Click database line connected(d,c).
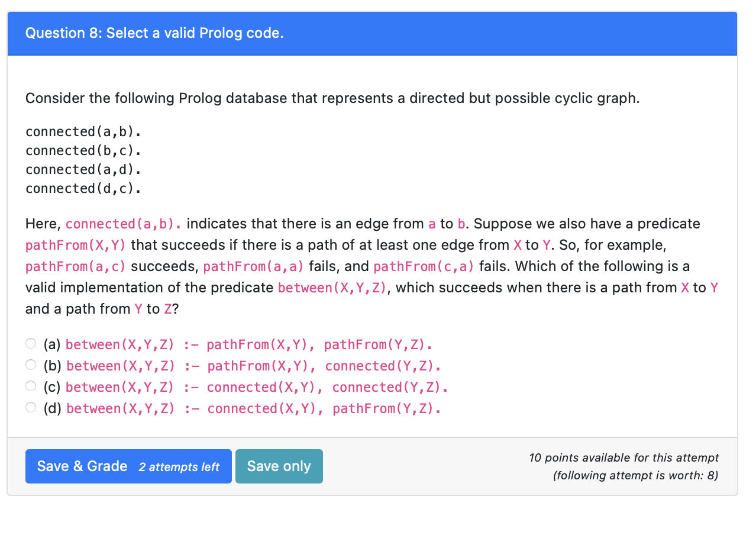This screenshot has height=548, width=756. [x=83, y=188]
